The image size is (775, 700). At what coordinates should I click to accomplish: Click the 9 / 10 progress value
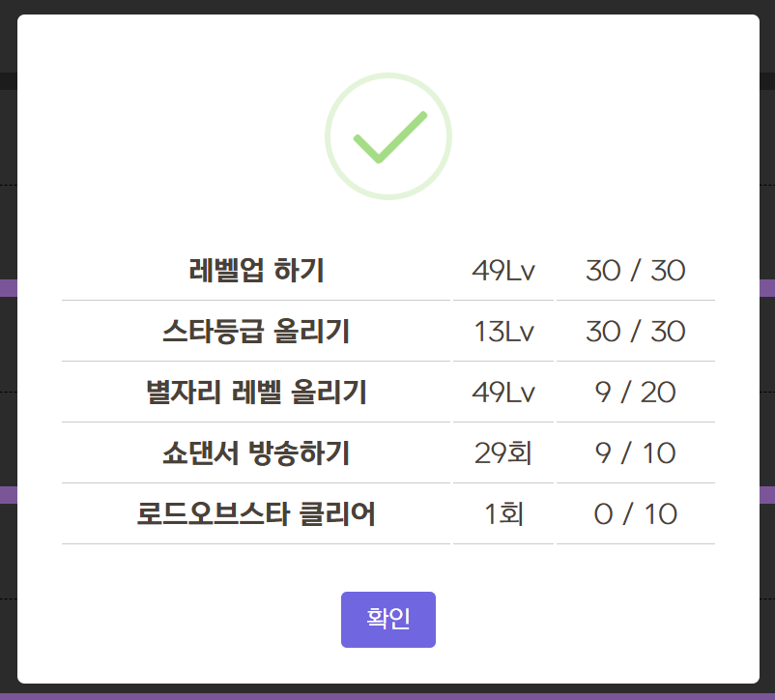pos(635,453)
